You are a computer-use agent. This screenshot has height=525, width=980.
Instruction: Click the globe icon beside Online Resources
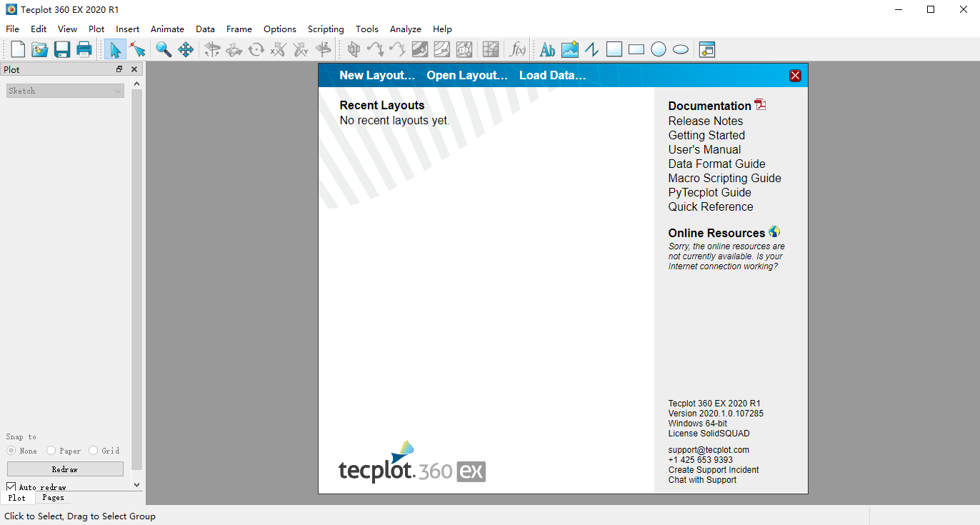pyautogui.click(x=774, y=231)
